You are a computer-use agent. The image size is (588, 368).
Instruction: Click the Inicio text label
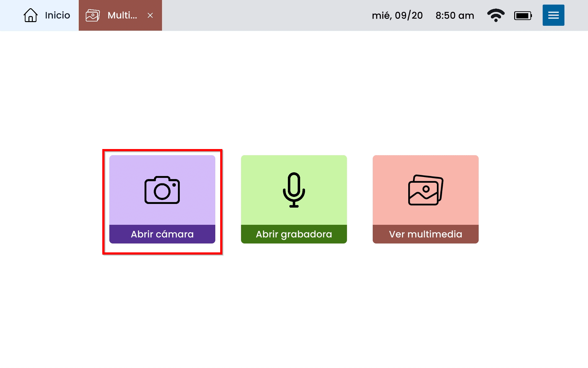pyautogui.click(x=57, y=15)
